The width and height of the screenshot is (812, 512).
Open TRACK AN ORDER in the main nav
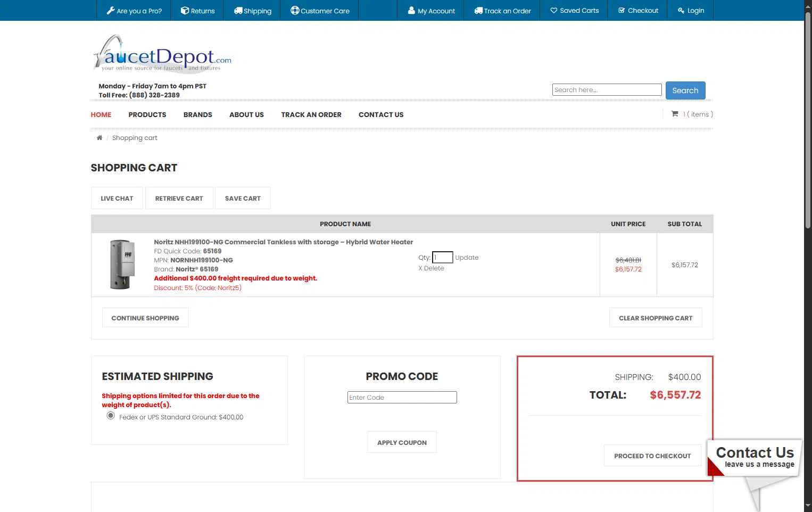click(x=311, y=114)
